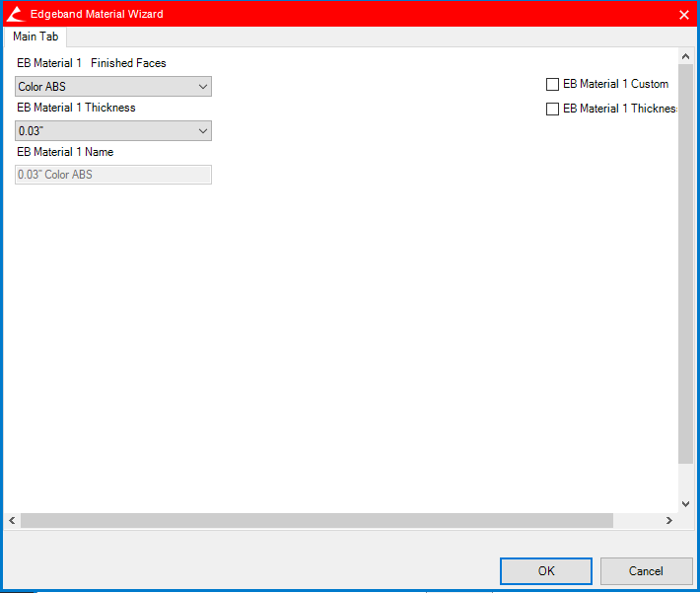
Task: Click the EB Material 1 Name field
Action: click(113, 175)
